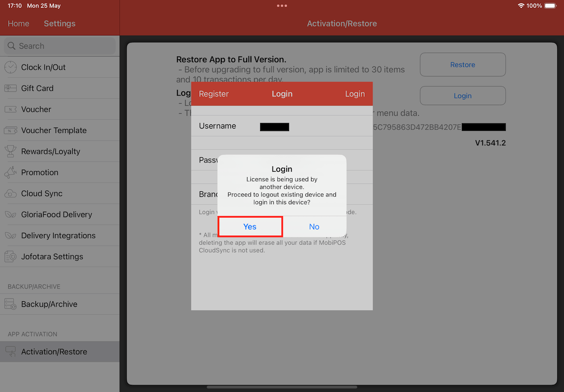Click the Cloud Sync cloud icon
This screenshot has width=564, height=392.
pyautogui.click(x=11, y=194)
